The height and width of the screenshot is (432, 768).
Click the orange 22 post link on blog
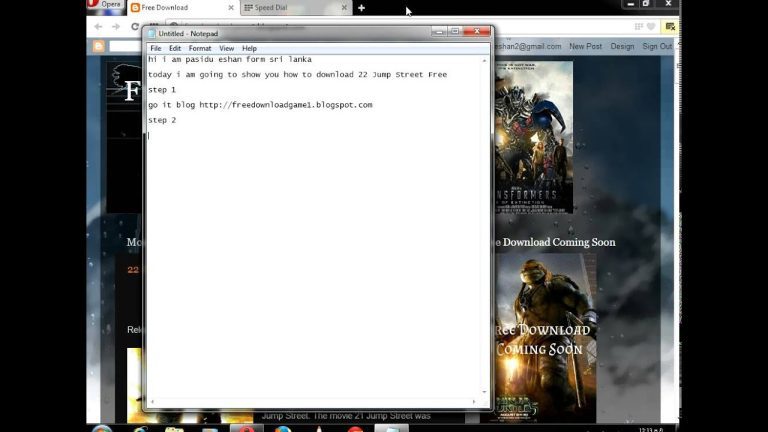(x=133, y=270)
